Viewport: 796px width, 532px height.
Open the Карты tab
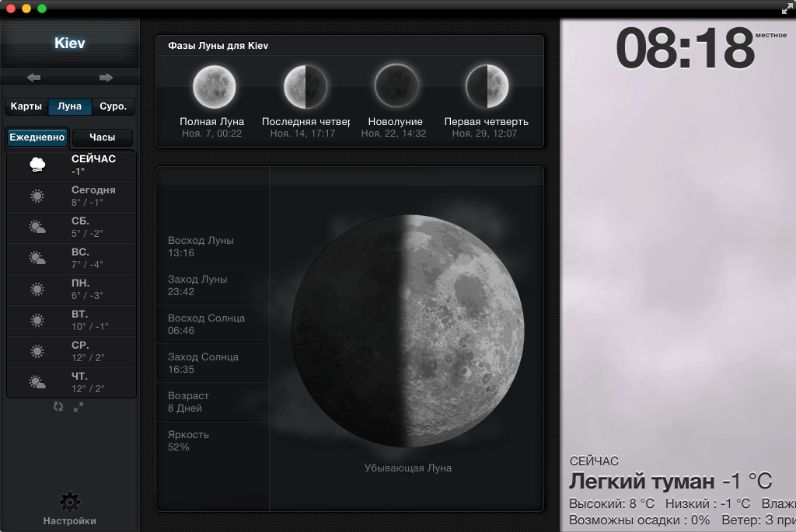[26, 106]
